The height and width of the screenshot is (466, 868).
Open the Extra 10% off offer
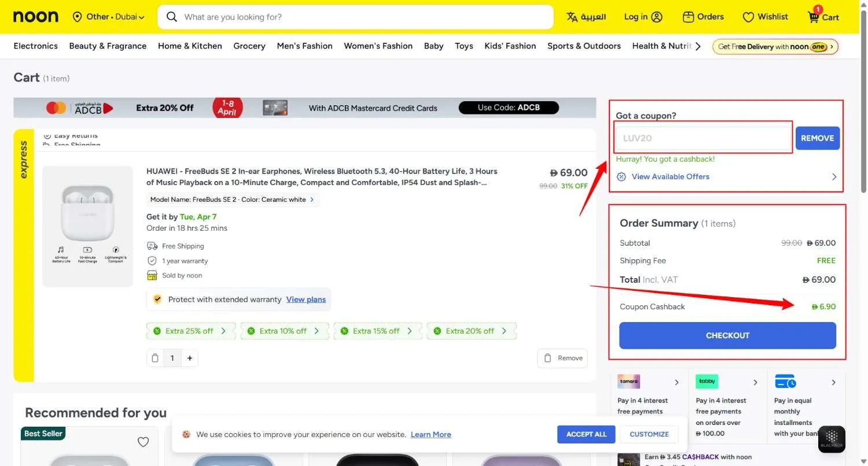coord(285,331)
